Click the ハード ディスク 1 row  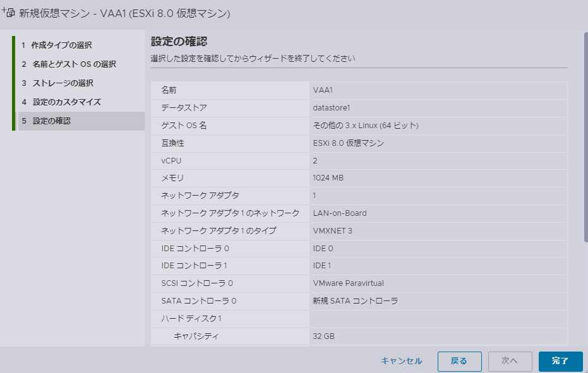359,319
